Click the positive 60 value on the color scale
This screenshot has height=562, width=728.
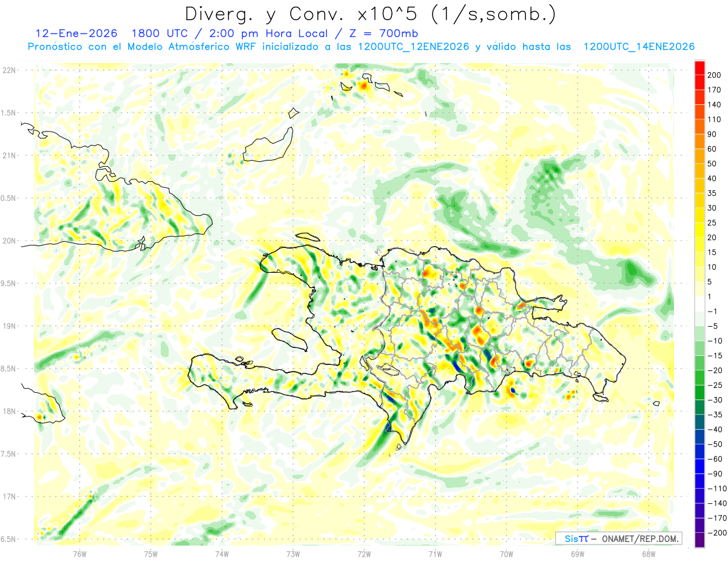click(713, 149)
